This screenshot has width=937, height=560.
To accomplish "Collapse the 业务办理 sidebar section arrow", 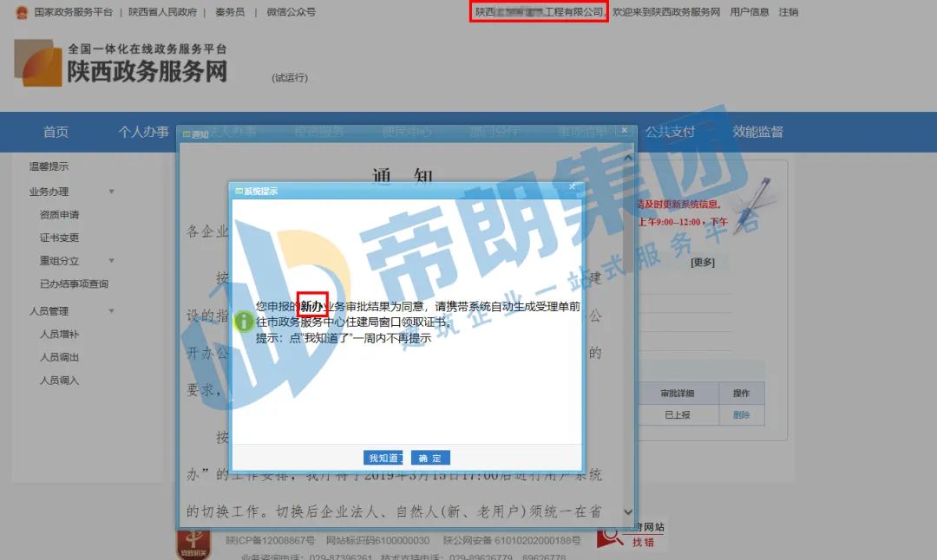I will click(x=111, y=192).
